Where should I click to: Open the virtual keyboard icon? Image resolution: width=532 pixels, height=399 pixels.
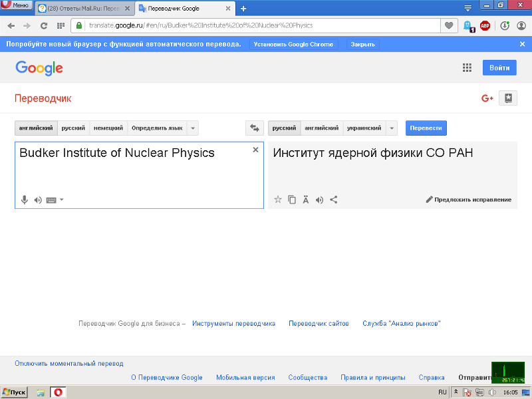point(51,200)
